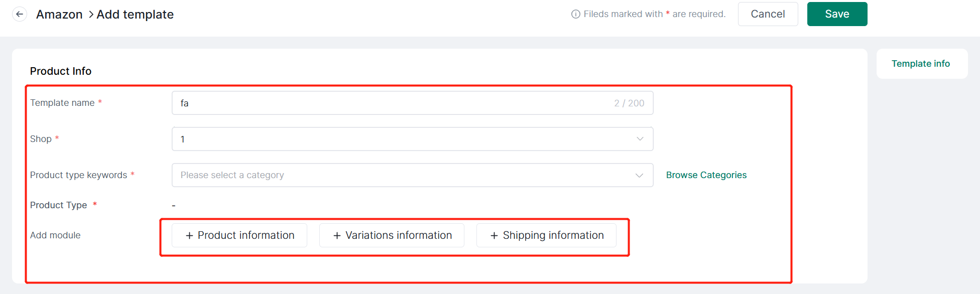The height and width of the screenshot is (294, 980).
Task: Click the info icon beside required-fields notice
Action: pyautogui.click(x=576, y=14)
